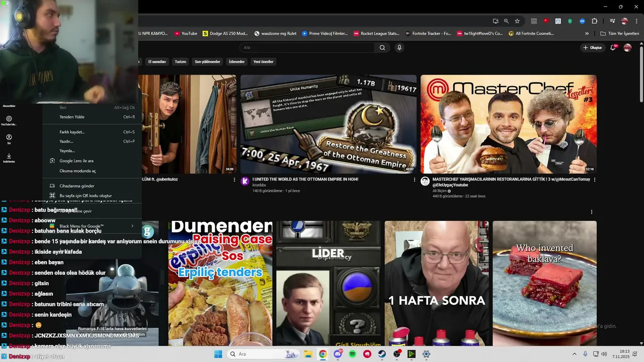644x362 pixels.
Task: Open wasdzone mg Rulet bookmark
Action: click(276, 34)
